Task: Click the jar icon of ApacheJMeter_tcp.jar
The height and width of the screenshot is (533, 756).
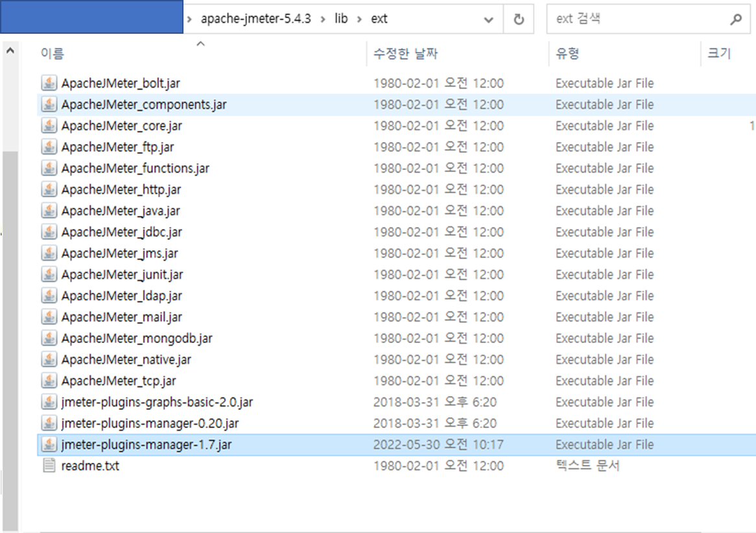Action: pyautogui.click(x=49, y=380)
